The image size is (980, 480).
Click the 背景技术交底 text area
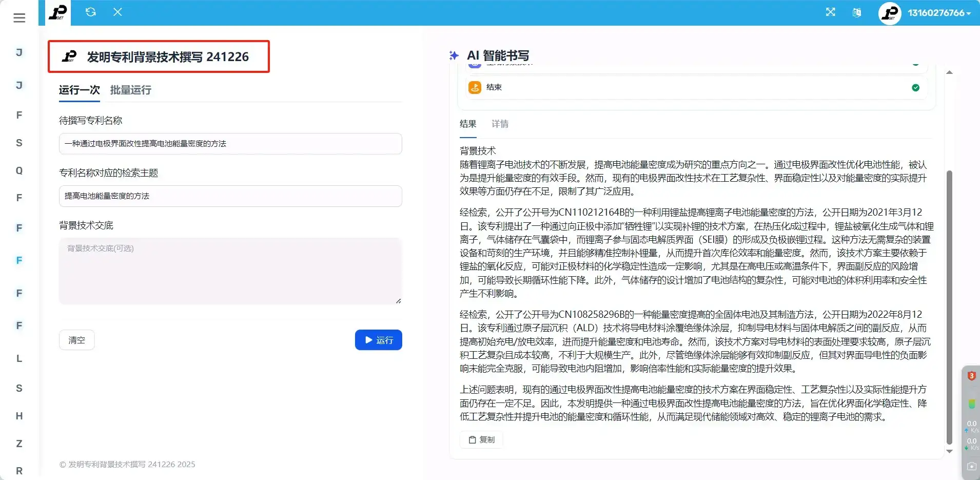coord(230,271)
